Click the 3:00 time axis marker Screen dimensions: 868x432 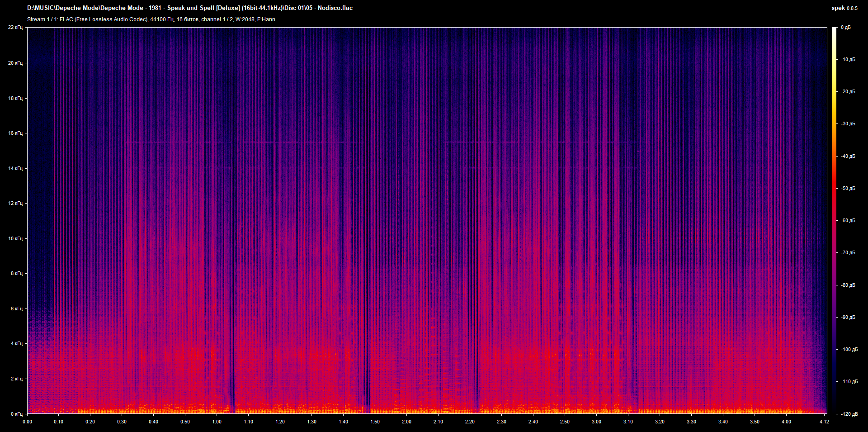[x=596, y=422]
